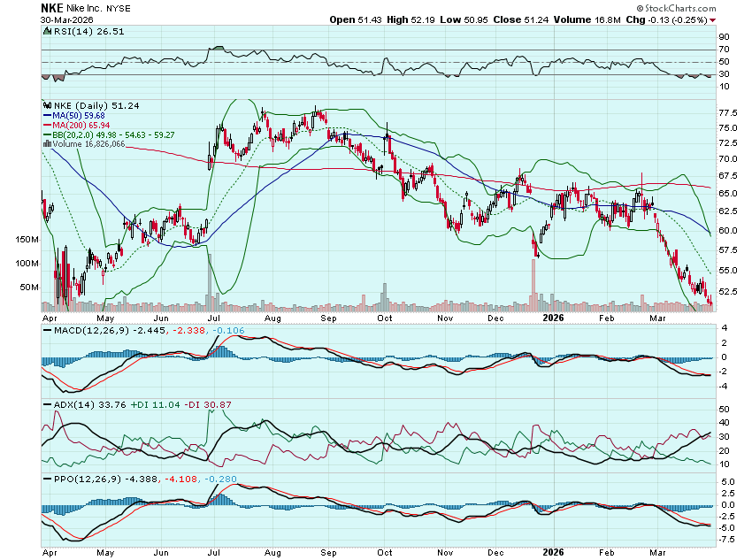752x560 pixels.
Task: Click the black line marker before ADX(14)
Action: pos(45,404)
